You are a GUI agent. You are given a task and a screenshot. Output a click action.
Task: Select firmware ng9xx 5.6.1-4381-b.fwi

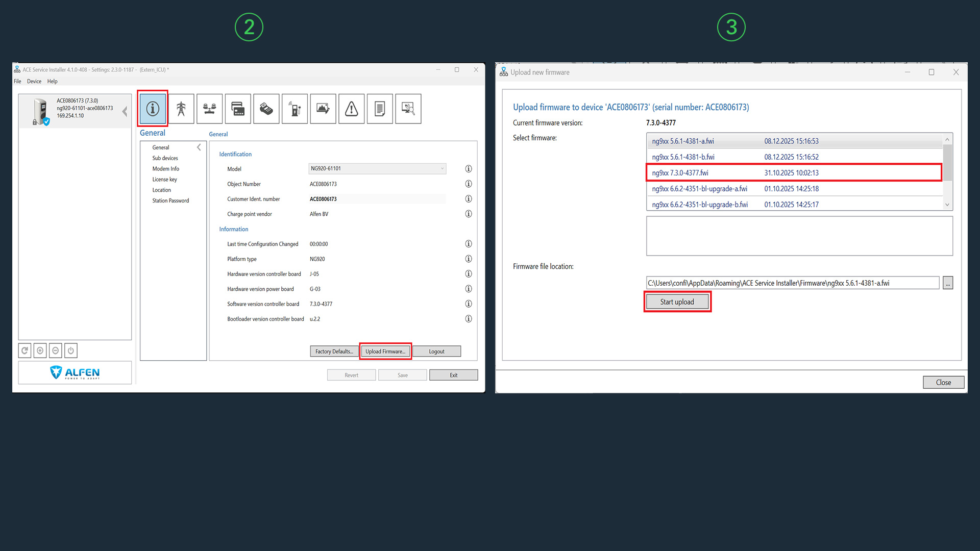794,157
